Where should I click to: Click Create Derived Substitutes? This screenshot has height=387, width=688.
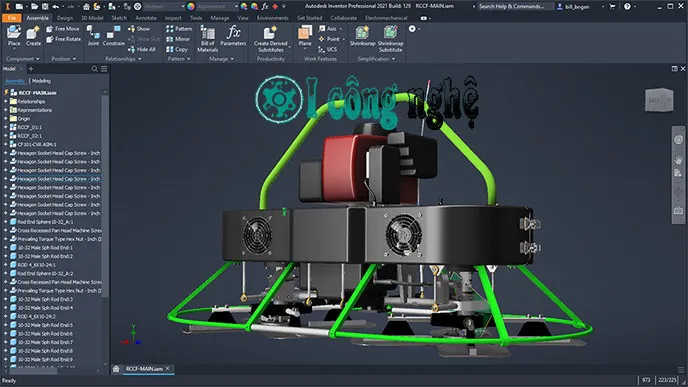(271, 39)
